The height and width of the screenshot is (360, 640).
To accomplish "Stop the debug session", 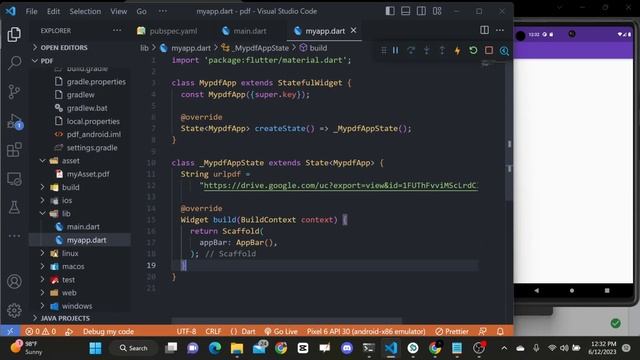I will pyautogui.click(x=489, y=51).
